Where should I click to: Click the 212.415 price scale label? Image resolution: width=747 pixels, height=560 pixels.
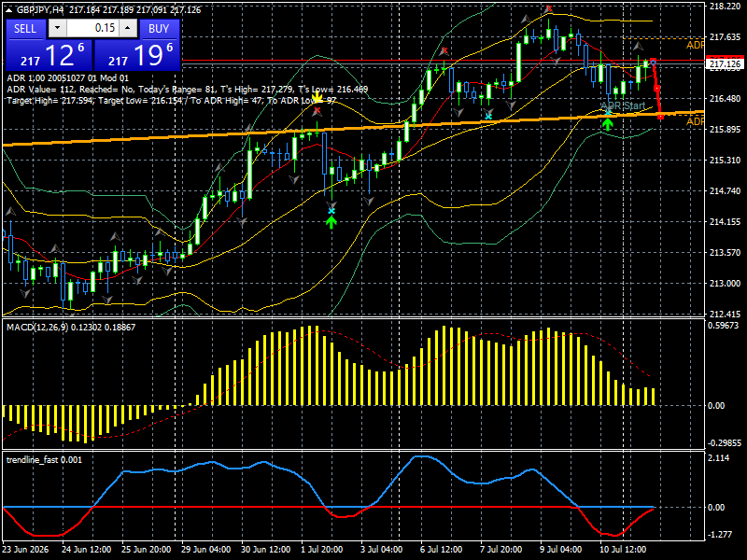click(725, 314)
